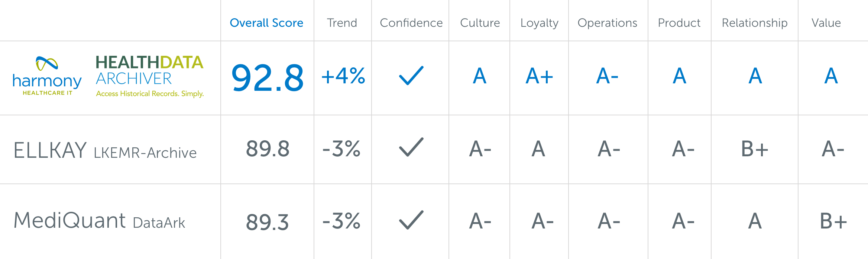Click the MediQuant confidence checkmark

pos(411,220)
